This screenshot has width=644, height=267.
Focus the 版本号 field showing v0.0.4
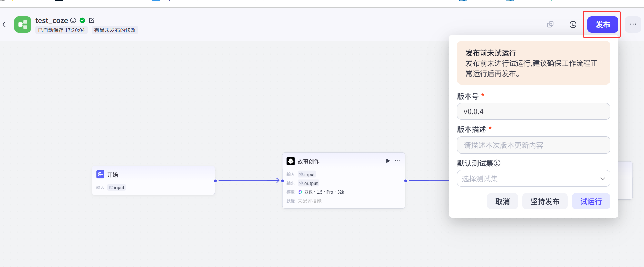click(x=533, y=112)
